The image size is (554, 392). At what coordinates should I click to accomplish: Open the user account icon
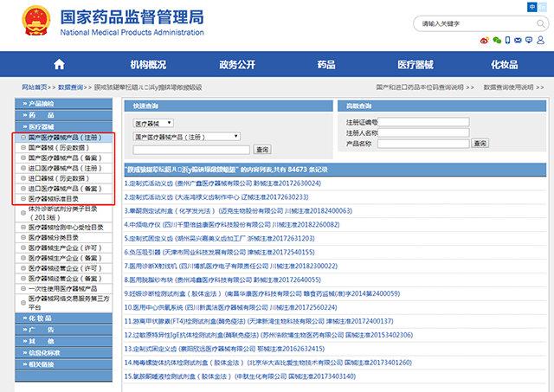pos(540,40)
